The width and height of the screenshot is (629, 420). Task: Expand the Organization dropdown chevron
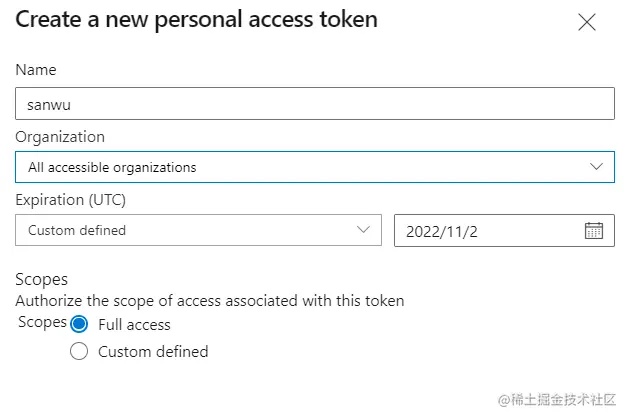pyautogui.click(x=597, y=166)
